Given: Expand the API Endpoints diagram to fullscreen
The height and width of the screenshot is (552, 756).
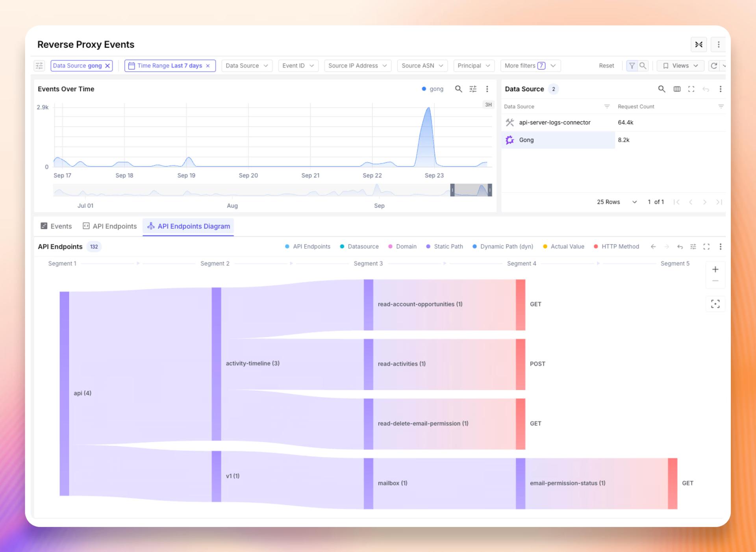Looking at the screenshot, I should pyautogui.click(x=706, y=246).
